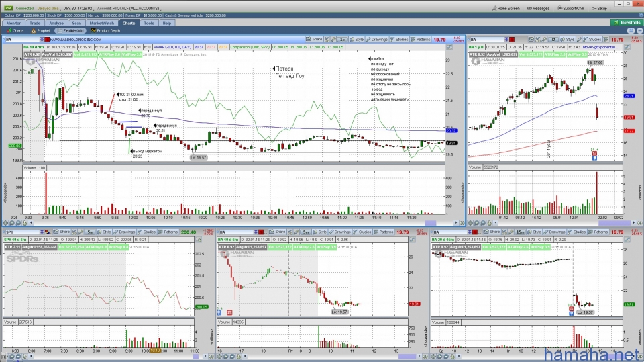Image resolution: width=644 pixels, height=362 pixels.
Task: Click Share in SPY chart toolbar
Action: 62,232
